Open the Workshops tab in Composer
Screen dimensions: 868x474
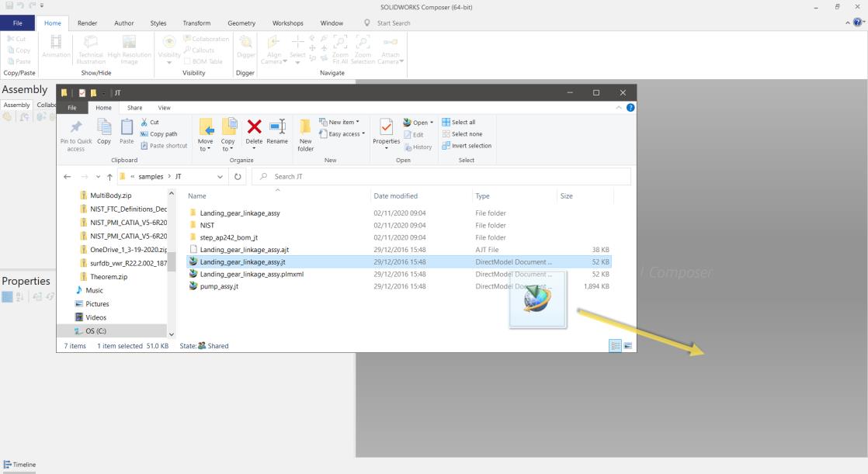[287, 23]
